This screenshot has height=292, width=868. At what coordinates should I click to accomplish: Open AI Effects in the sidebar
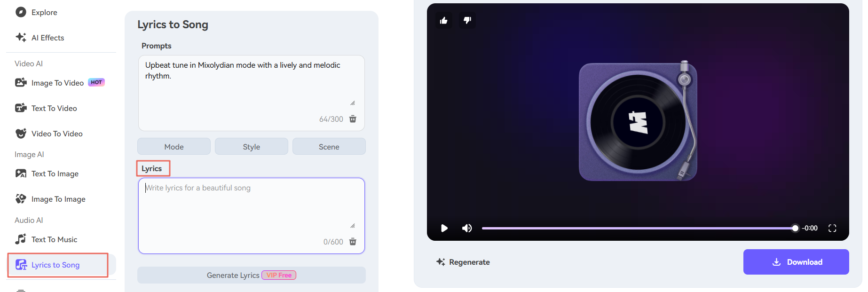pos(40,38)
